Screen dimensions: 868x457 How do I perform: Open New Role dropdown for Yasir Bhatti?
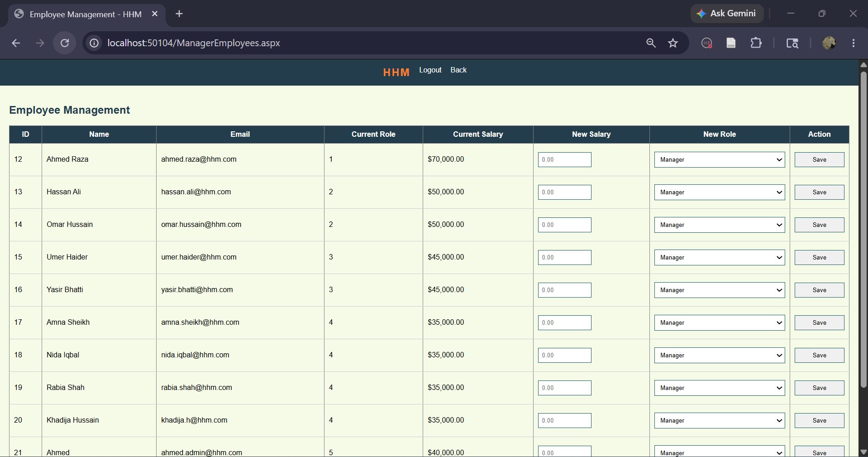point(720,290)
